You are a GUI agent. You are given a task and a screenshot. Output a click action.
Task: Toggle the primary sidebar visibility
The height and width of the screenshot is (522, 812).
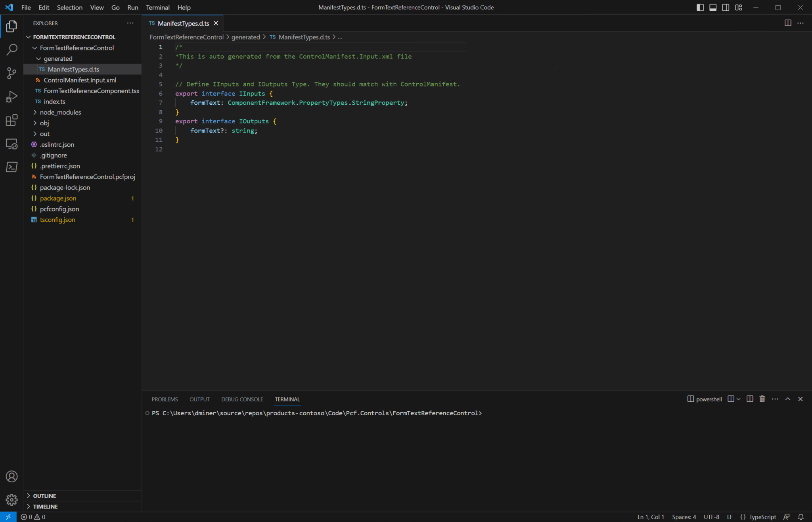700,7
